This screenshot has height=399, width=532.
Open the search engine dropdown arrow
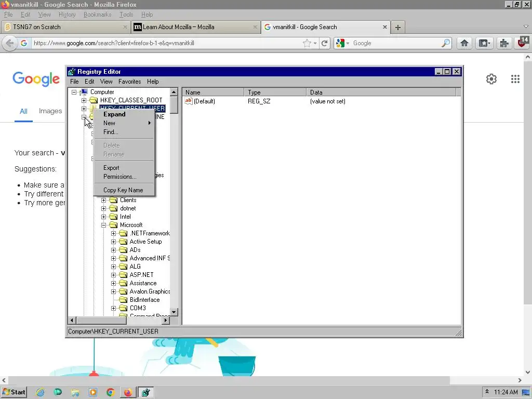[348, 44]
